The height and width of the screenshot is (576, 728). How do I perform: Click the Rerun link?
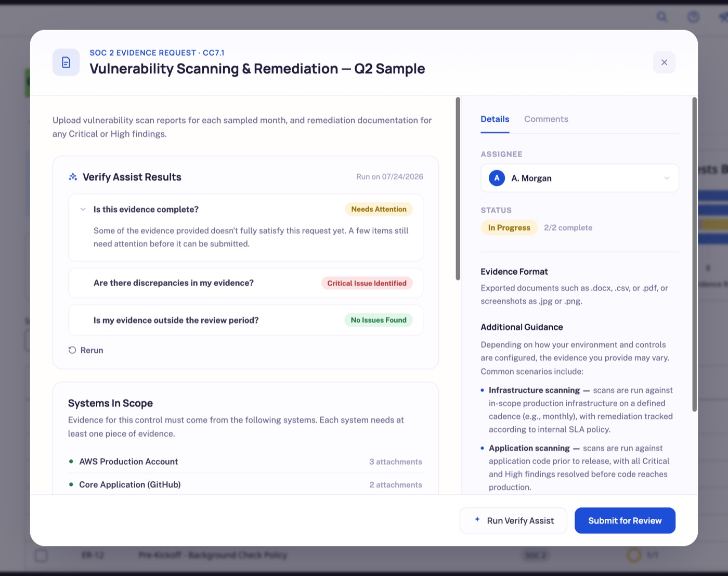[86, 350]
